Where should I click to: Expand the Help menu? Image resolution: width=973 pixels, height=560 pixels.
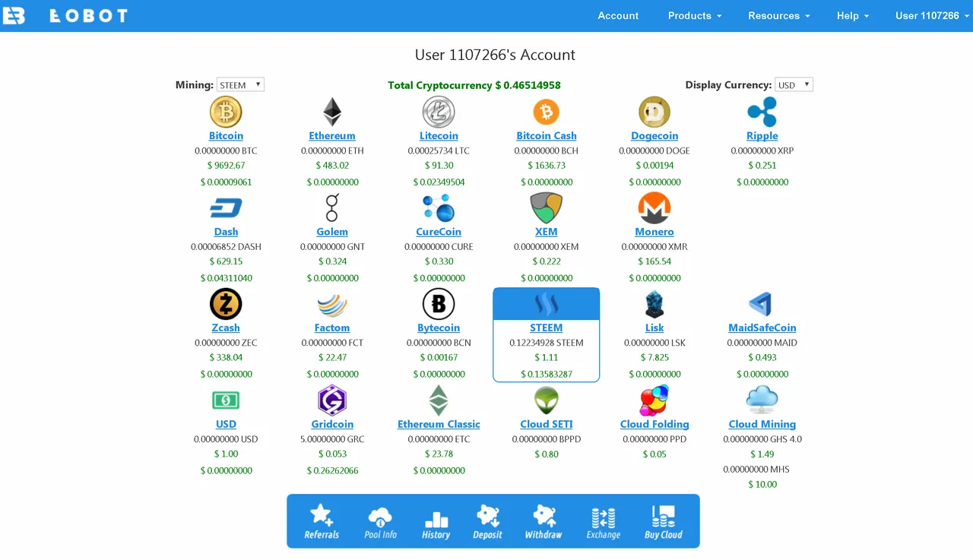point(853,15)
